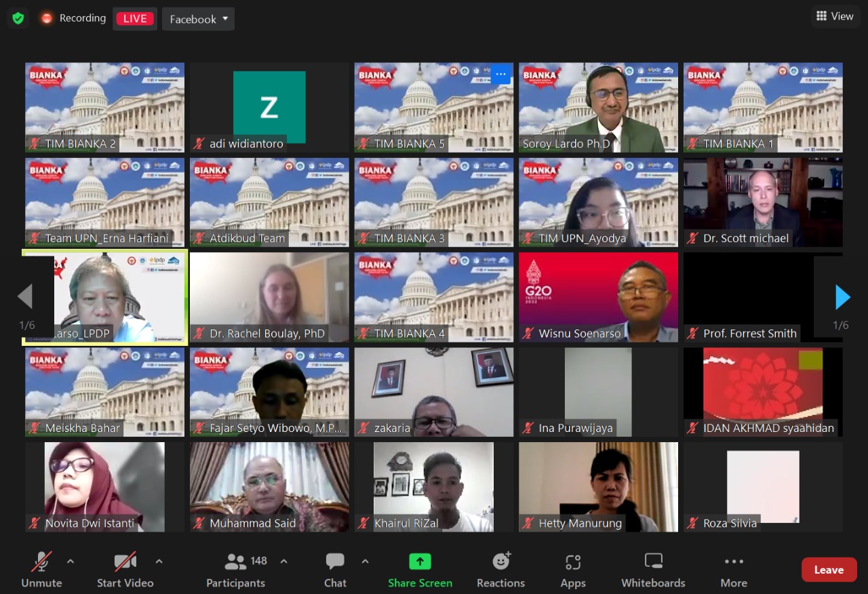Expand video options arrow beside Start Video
This screenshot has width=868, height=594.
coord(159,561)
